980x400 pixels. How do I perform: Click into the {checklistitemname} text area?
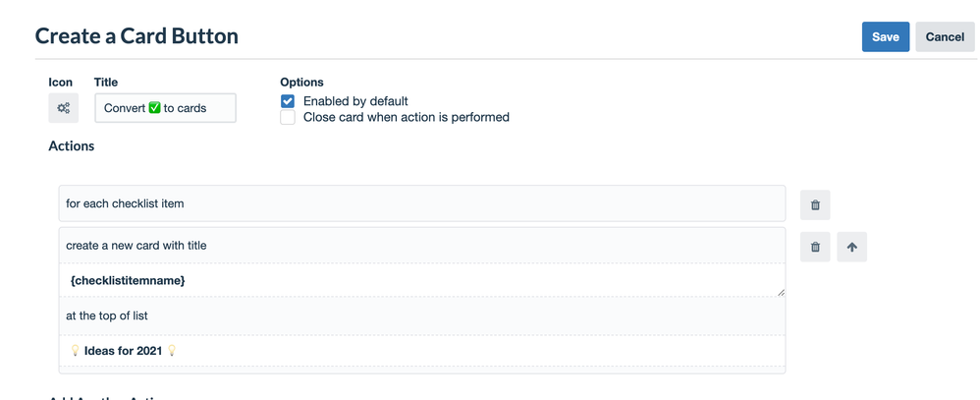click(422, 280)
